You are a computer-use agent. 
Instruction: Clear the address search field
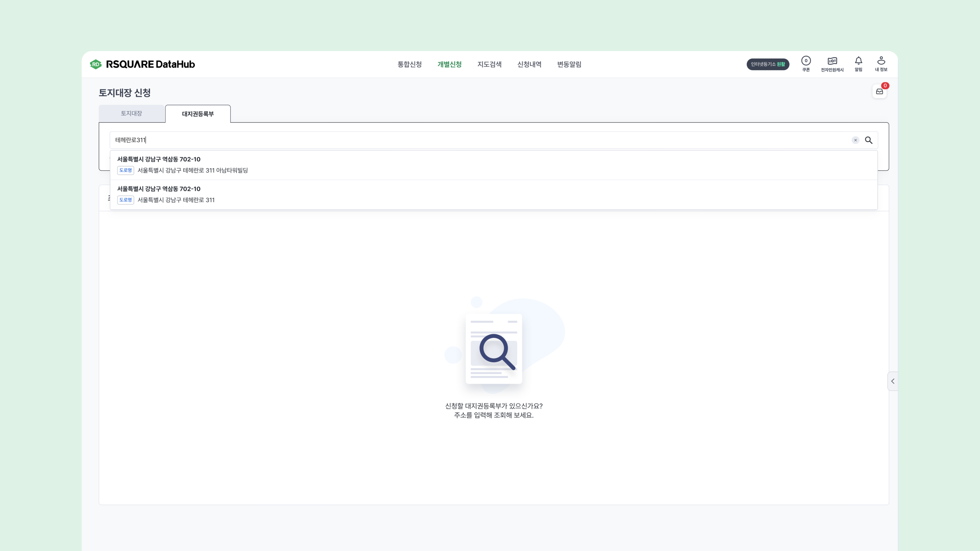tap(855, 140)
